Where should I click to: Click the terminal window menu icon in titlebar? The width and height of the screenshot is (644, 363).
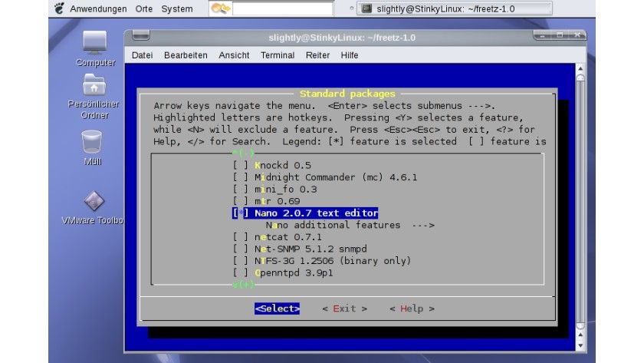[x=141, y=36]
